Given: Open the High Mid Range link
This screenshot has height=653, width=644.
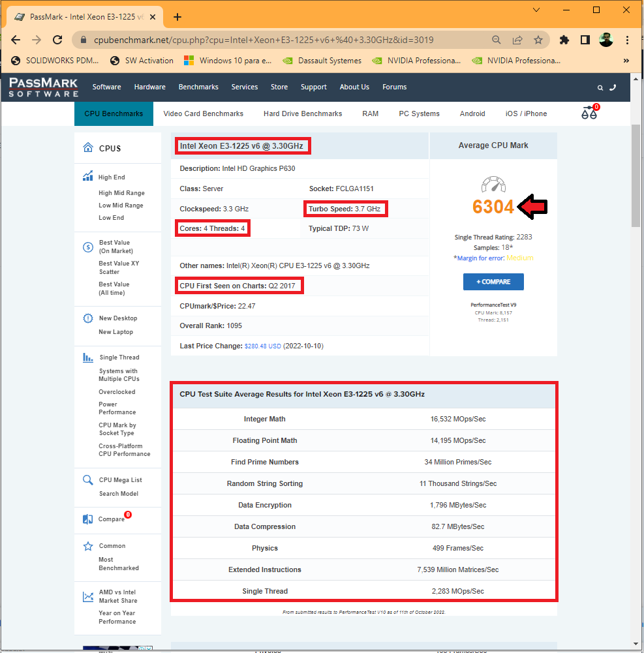Looking at the screenshot, I should point(121,193).
